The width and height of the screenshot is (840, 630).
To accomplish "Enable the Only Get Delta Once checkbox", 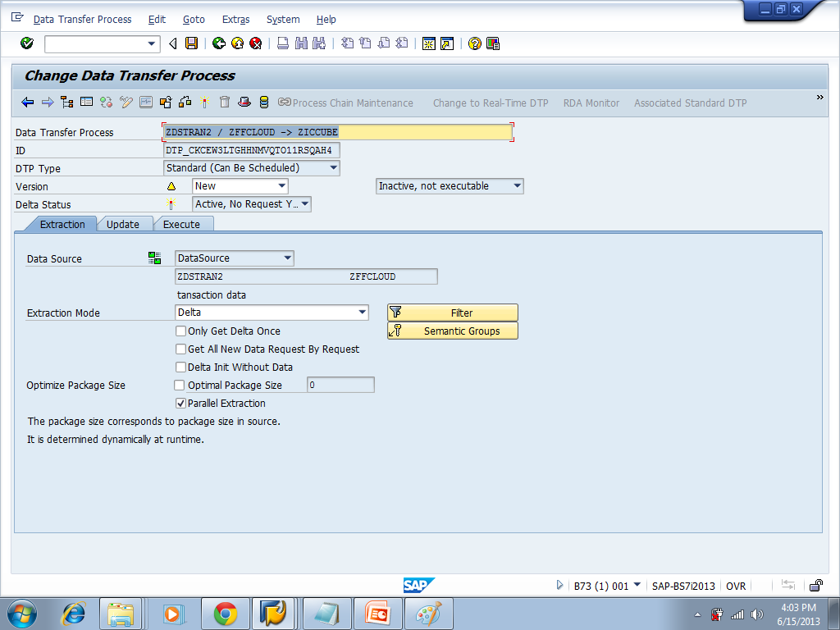I will coord(180,331).
